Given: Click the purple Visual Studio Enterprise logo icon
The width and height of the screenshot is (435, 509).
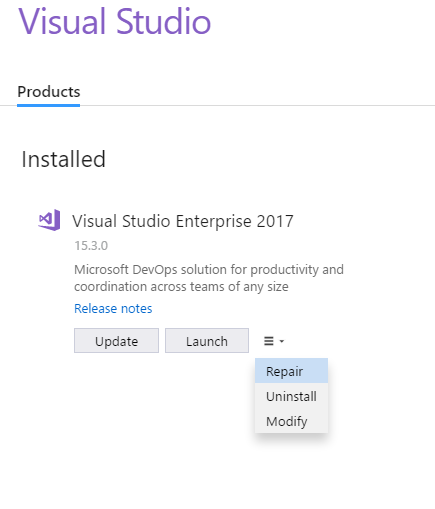Looking at the screenshot, I should click(x=49, y=220).
